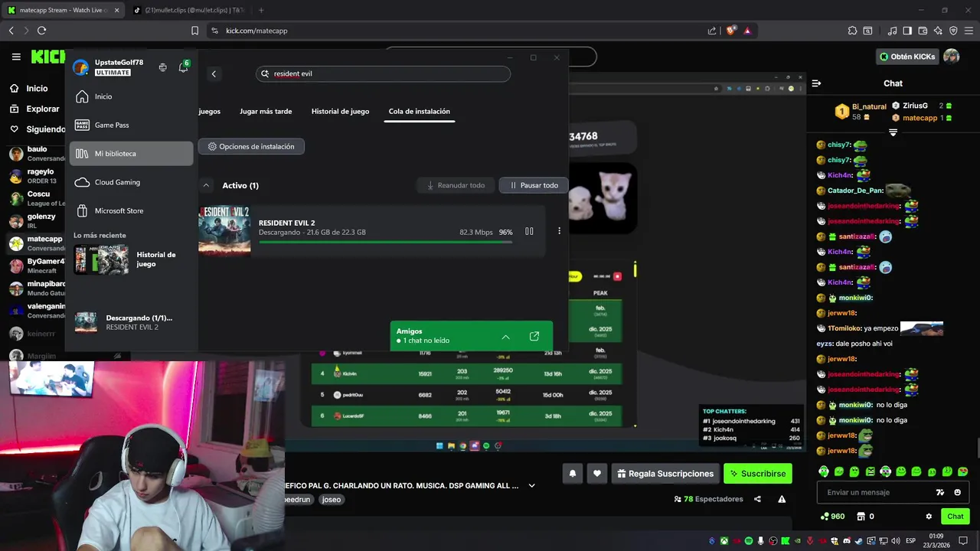The image size is (980, 551).
Task: Open more options for Resident Evil 2 download
Action: [559, 231]
